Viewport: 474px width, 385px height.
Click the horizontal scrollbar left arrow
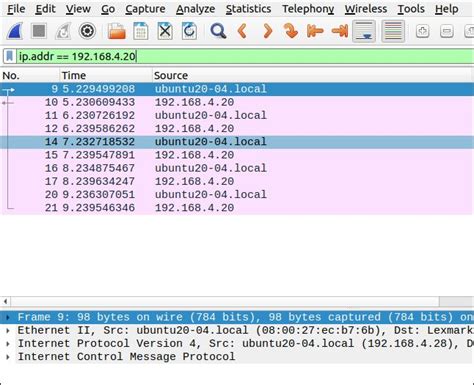coord(5,301)
